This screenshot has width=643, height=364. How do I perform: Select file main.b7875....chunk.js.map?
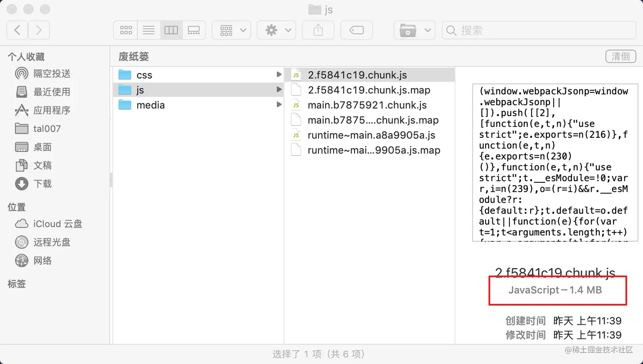pyautogui.click(x=370, y=120)
